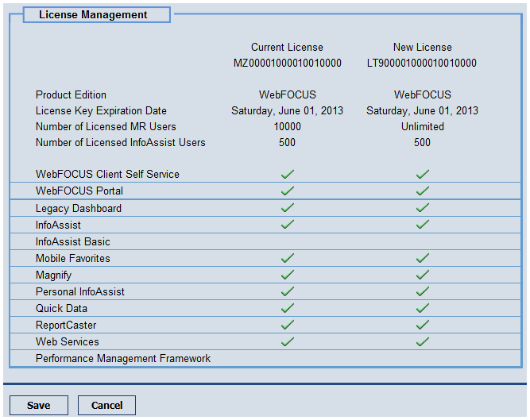Click the InfoAssist Basic row label

pos(73,241)
